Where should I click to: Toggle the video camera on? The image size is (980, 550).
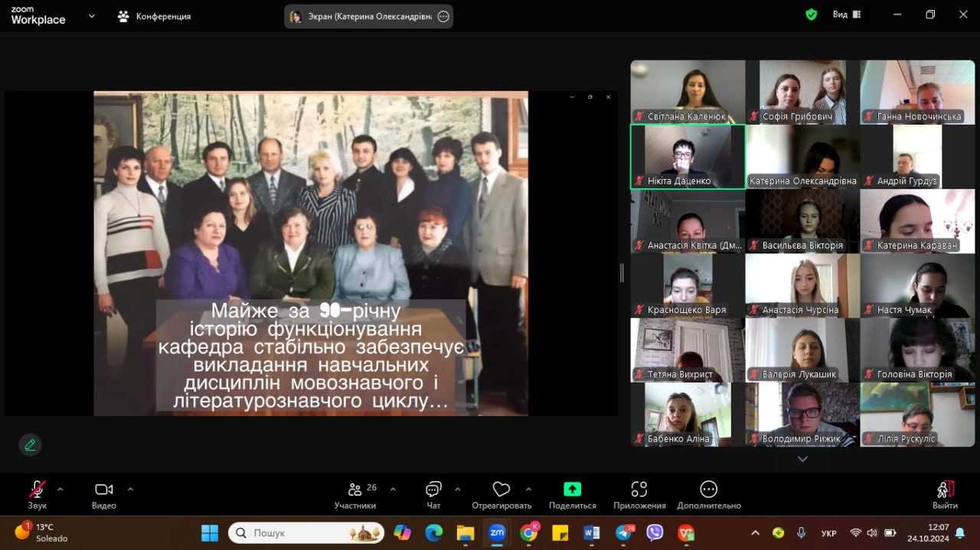103,490
